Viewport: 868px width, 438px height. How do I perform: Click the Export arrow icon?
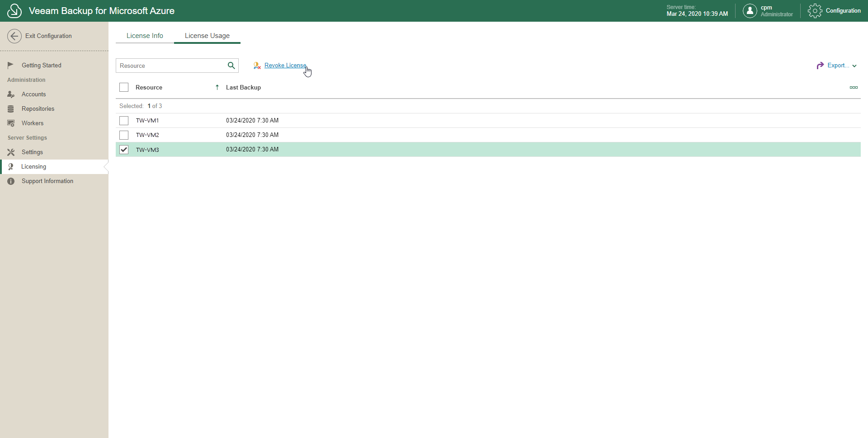[x=820, y=66]
